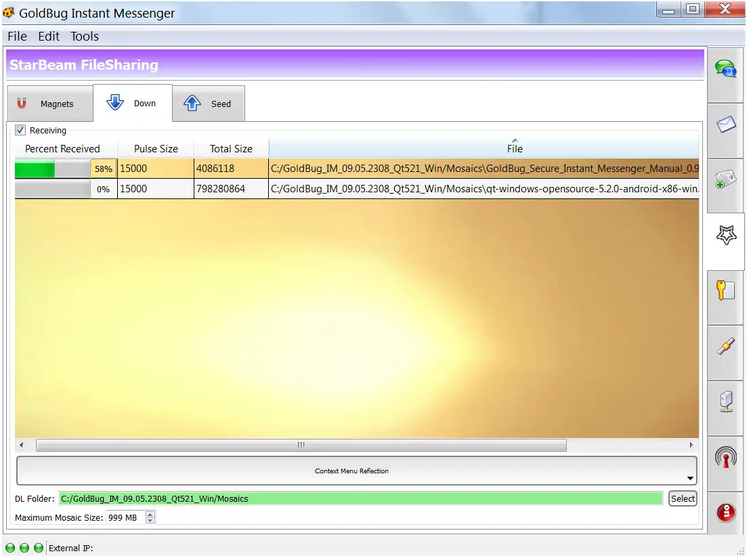
Task: Decrease Maximum Mosaic Size with down arrow
Action: [150, 521]
